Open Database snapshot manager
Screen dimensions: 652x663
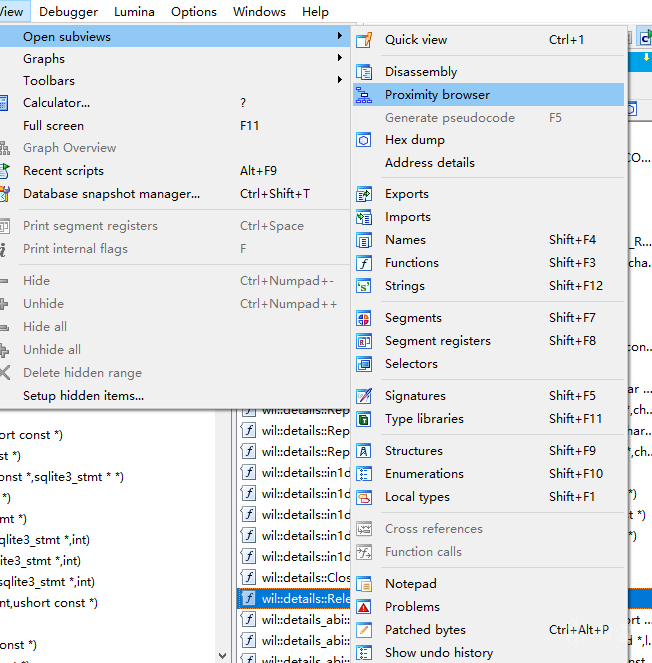pos(111,194)
